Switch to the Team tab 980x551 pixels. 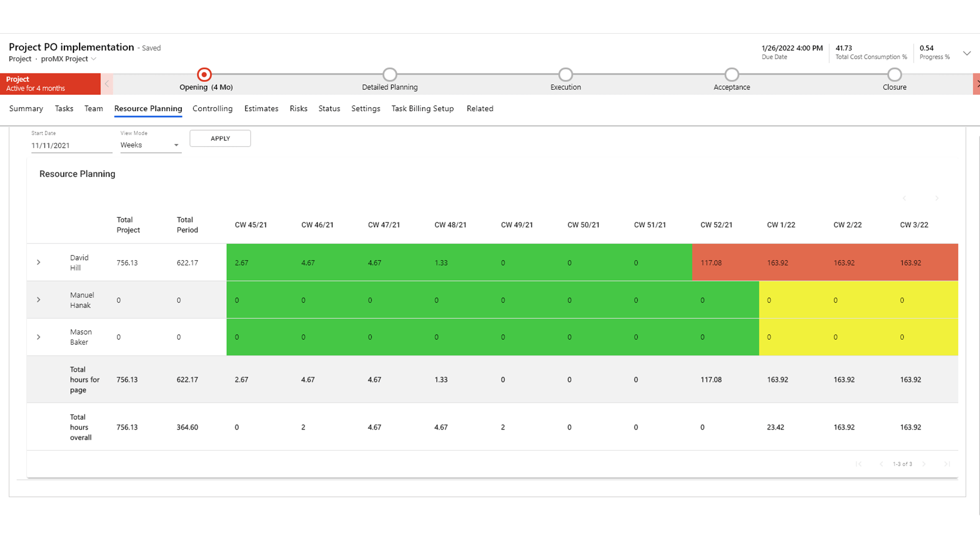pyautogui.click(x=93, y=108)
